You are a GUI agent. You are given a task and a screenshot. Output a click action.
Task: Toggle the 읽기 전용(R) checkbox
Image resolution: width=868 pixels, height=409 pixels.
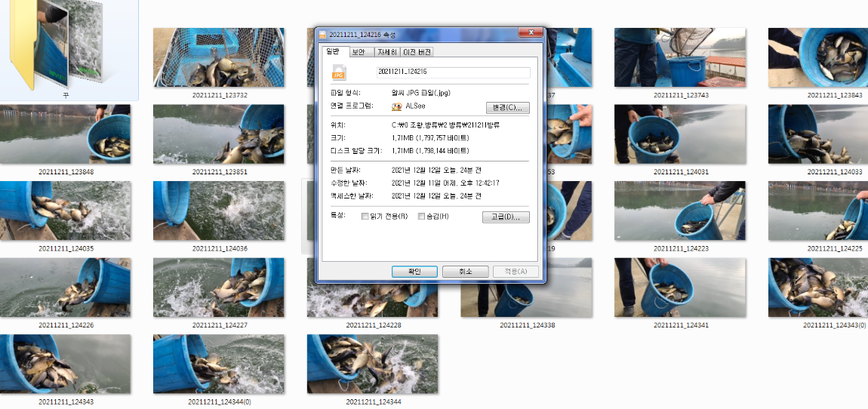[x=365, y=217]
